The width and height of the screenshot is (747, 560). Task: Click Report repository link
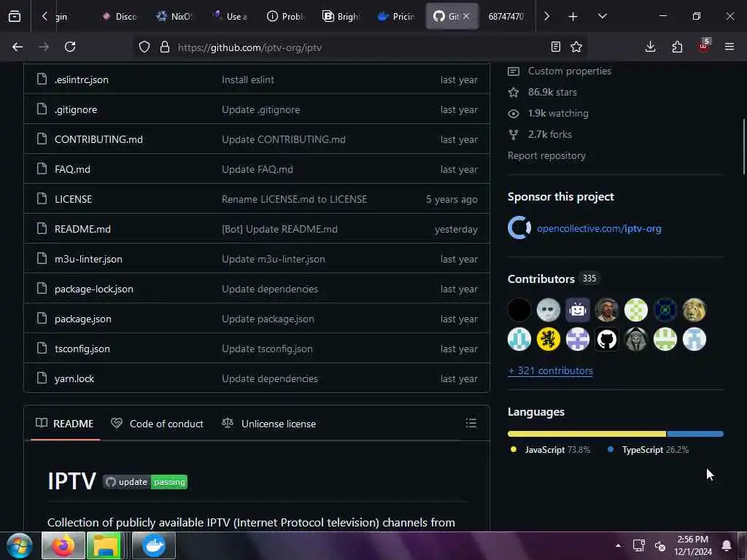pos(546,156)
